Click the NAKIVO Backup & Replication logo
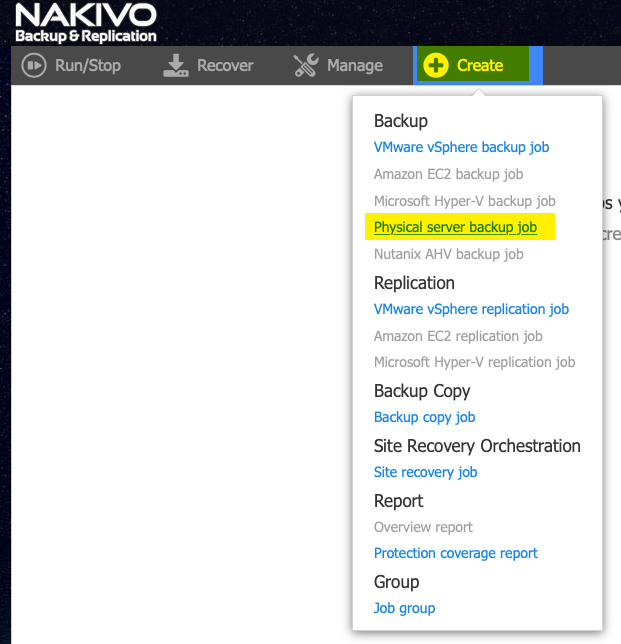Viewport: 621px width, 644px height. [x=86, y=23]
